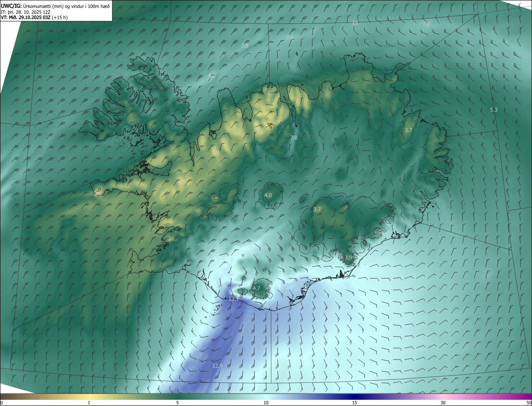Click the 8.2 value label northwest of Iceland
Viewport: 532px width, 406px height.
click(212, 76)
